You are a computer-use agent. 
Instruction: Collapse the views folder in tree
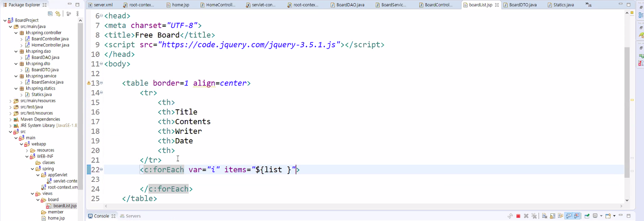click(33, 194)
